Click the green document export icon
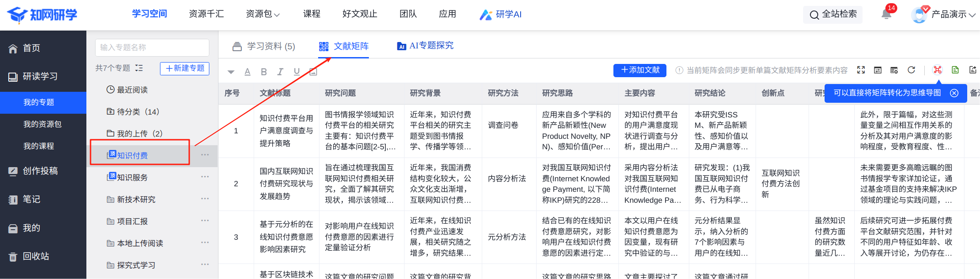 tap(955, 70)
